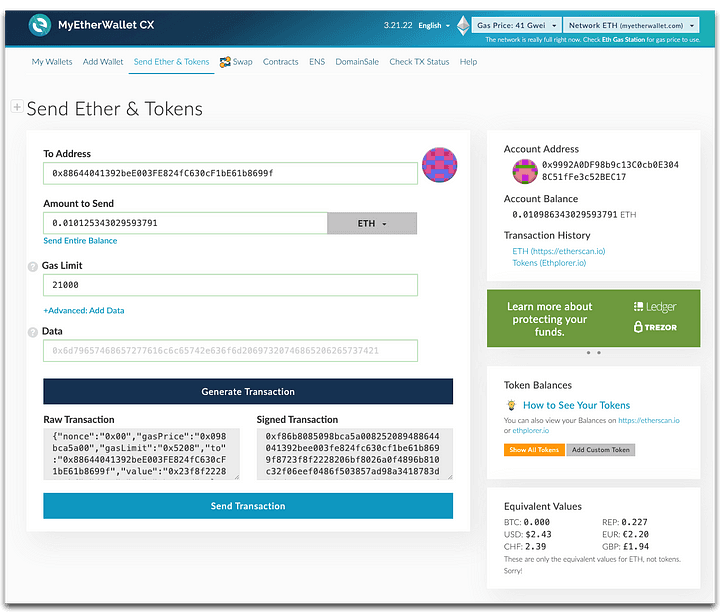The width and height of the screenshot is (720, 614).
Task: Click the Data help question icon
Action: (x=33, y=332)
